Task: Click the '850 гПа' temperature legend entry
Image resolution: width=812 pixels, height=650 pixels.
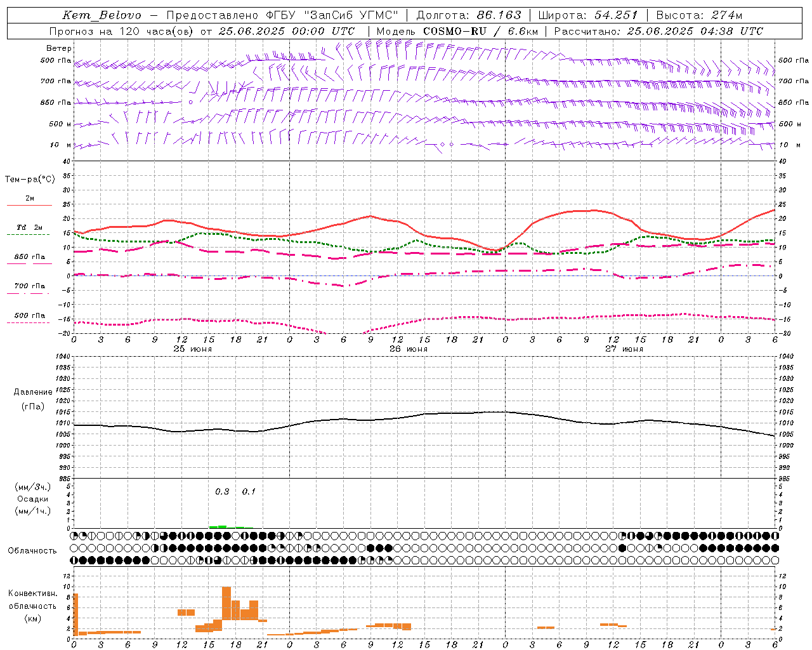Action: pyautogui.click(x=29, y=257)
